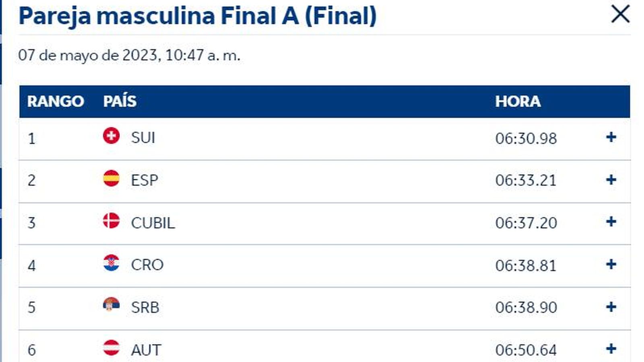
Task: Select the SUI country label
Action: point(143,138)
